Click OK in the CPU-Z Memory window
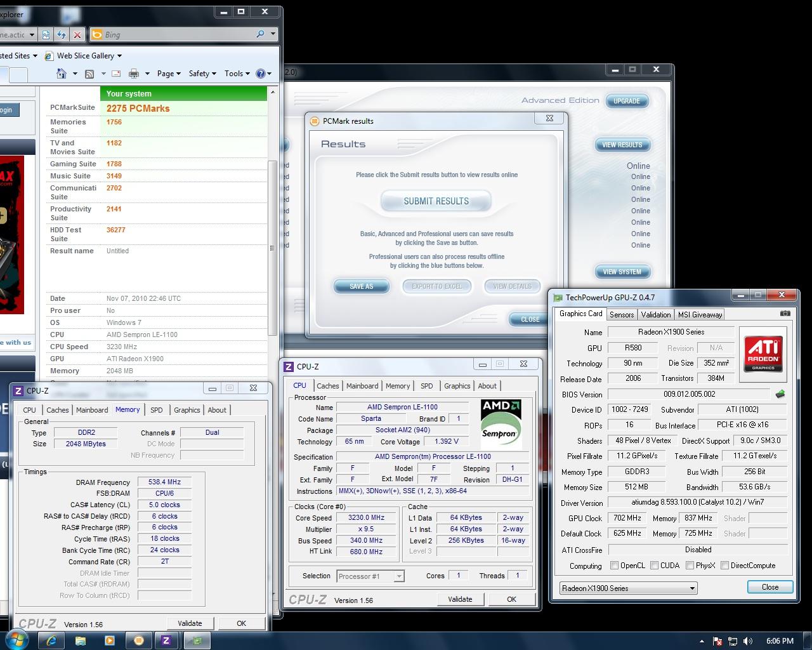812x650 pixels. (241, 623)
